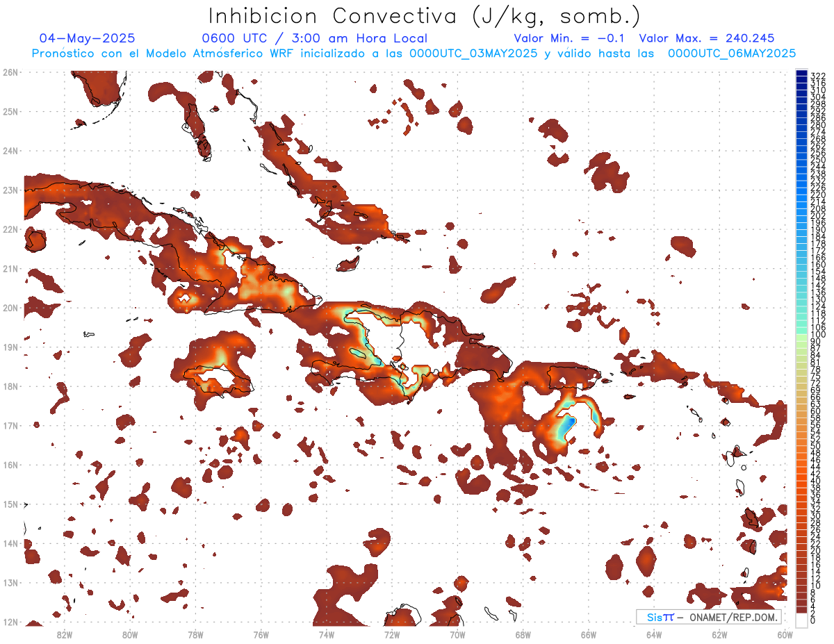Click the latitude label '19N'
The width and height of the screenshot is (834, 644).
[10, 347]
